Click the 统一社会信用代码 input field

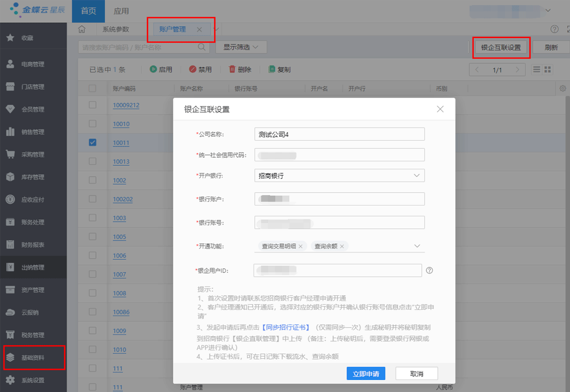pyautogui.click(x=340, y=155)
